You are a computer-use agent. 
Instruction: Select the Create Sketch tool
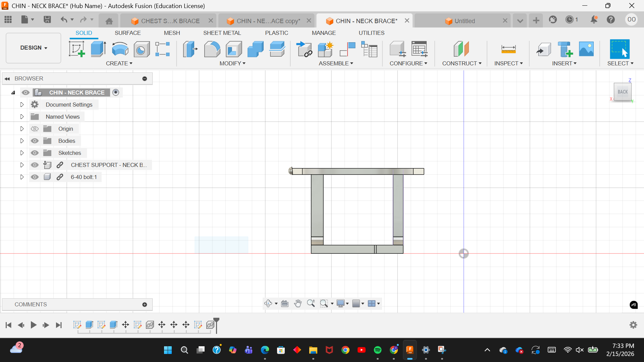click(77, 49)
